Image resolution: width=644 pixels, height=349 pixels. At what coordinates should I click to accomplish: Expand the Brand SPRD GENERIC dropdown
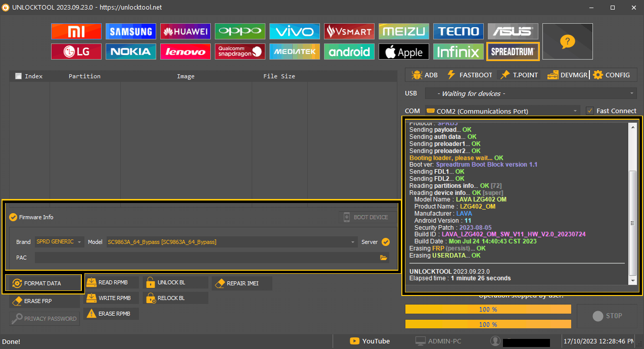(x=59, y=242)
